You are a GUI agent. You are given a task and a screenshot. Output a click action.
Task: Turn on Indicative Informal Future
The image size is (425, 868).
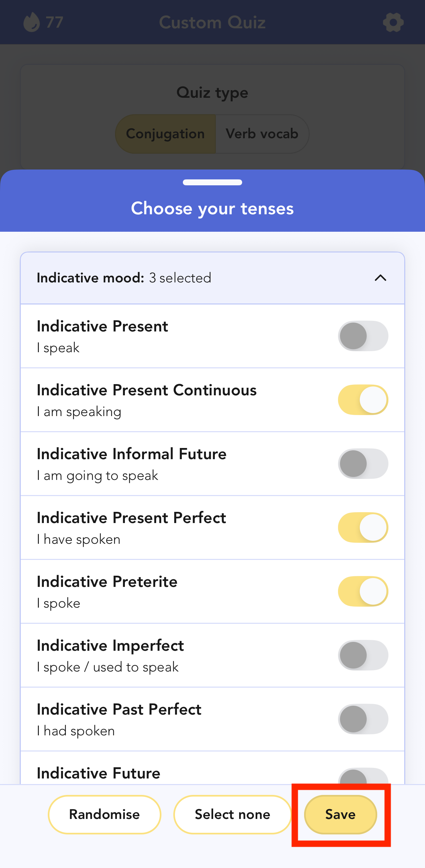(x=363, y=464)
